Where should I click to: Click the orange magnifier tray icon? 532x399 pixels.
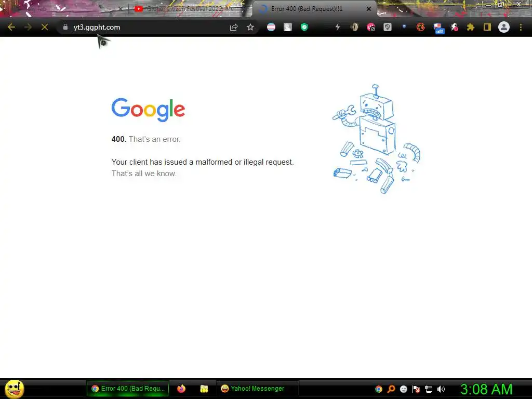[391, 389]
